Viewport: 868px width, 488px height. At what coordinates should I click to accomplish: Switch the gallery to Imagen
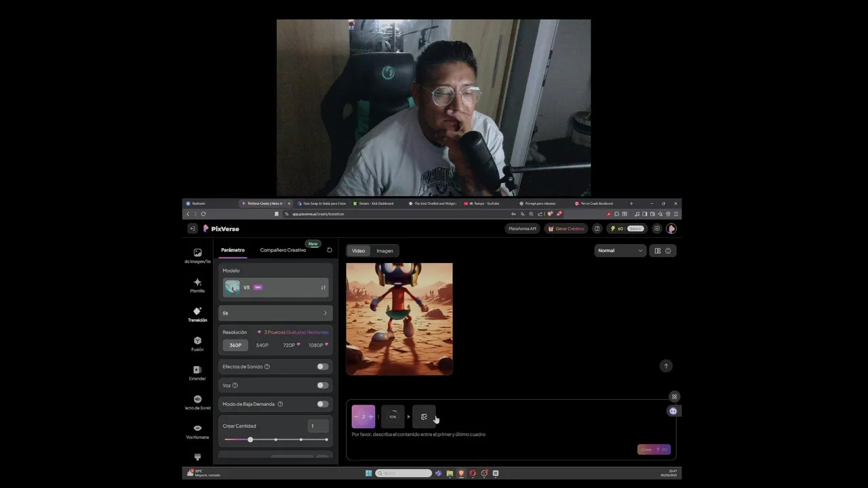tap(384, 251)
